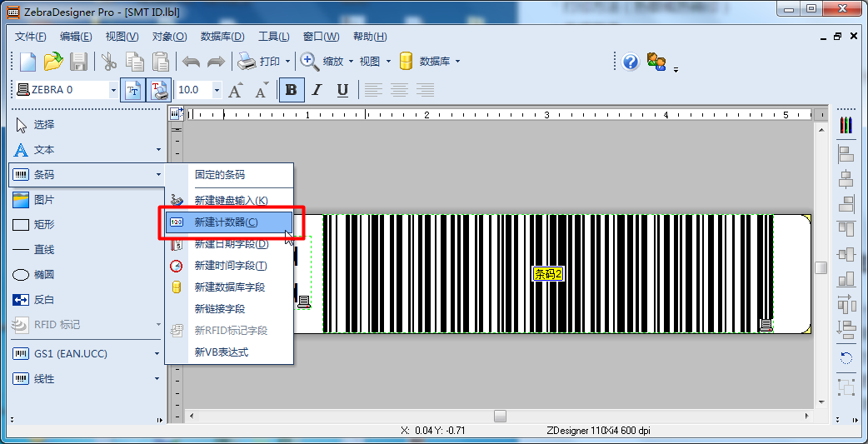The width and height of the screenshot is (868, 444).
Task: Toggle Italic formatting
Action: [x=317, y=90]
